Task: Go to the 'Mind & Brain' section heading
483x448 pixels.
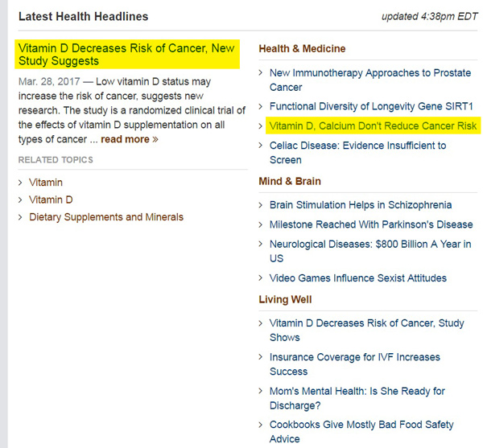Action: 290,182
